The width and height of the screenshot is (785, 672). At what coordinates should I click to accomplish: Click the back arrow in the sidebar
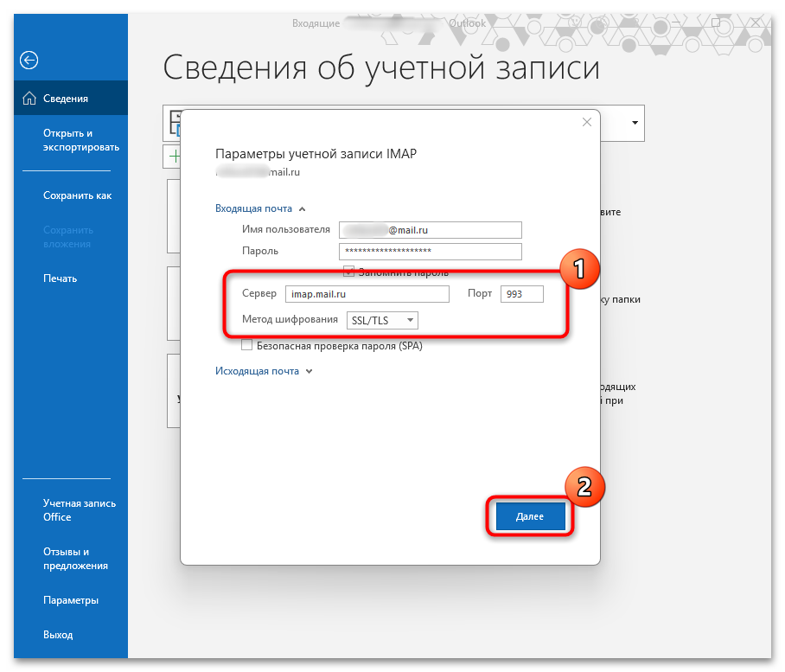tap(29, 60)
